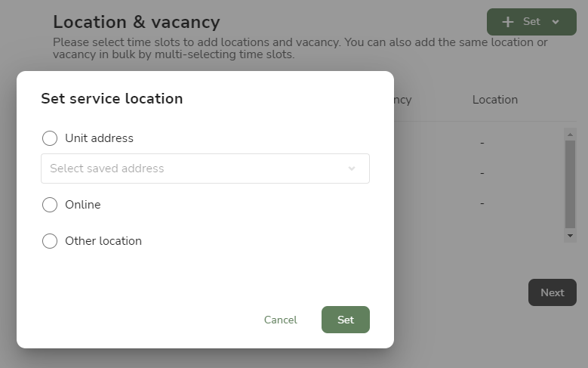
Task: Click the chevron in saved address field
Action: 352,169
